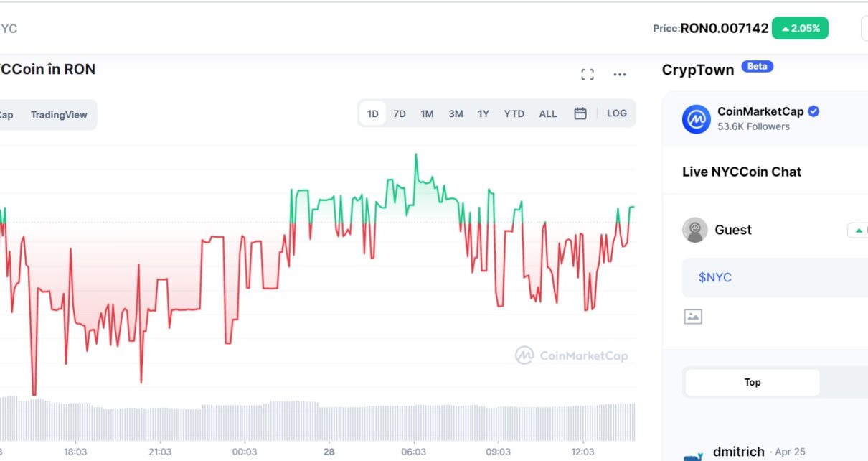Viewport: 868px width, 461px height.
Task: Open the chart date range calendar
Action: pyautogui.click(x=580, y=113)
